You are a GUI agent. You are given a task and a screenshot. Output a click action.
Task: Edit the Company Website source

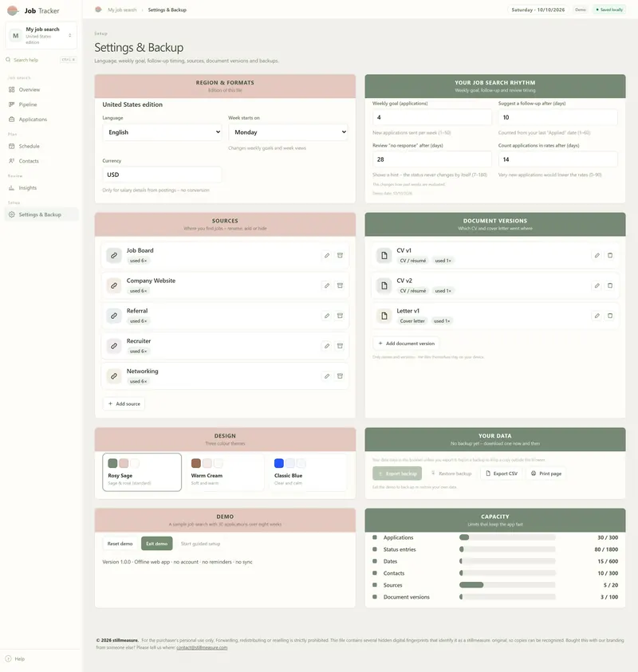coord(327,285)
